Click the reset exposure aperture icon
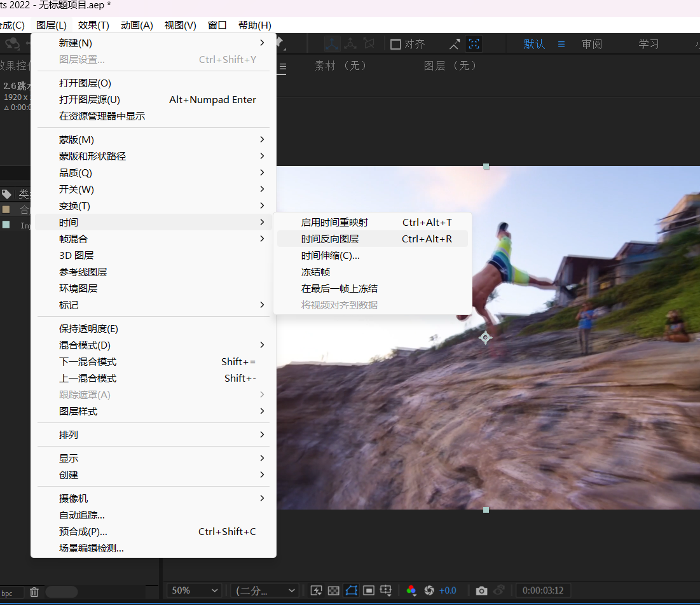 point(429,590)
